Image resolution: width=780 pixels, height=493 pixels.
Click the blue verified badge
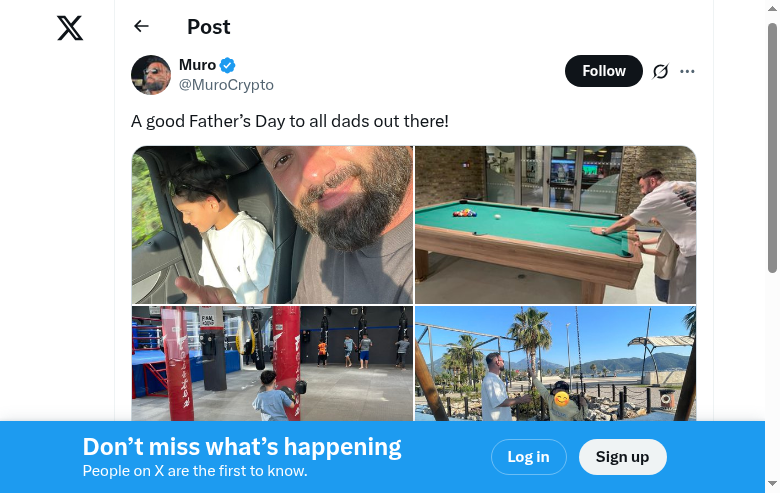(228, 65)
